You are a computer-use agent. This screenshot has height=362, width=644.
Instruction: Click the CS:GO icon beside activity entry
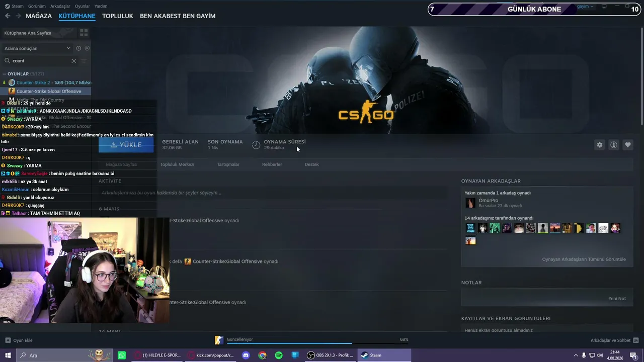point(188,261)
